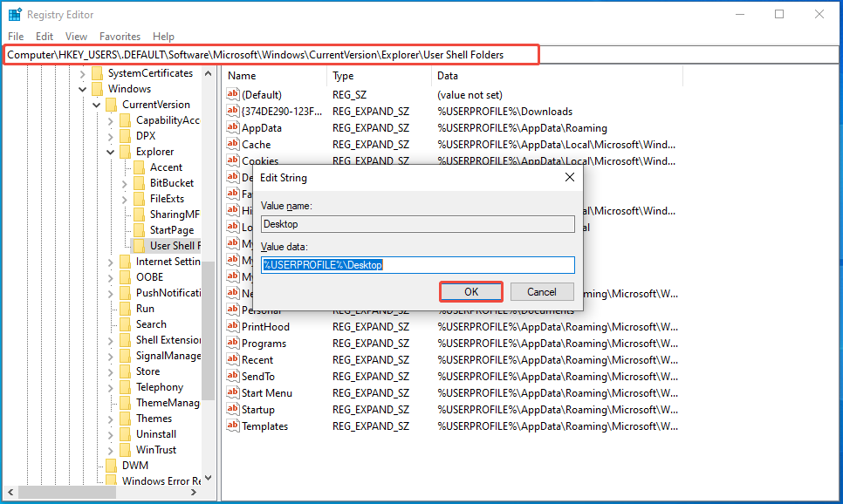Click the string icon beside SendTo value
This screenshot has height=504, width=843.
232,376
